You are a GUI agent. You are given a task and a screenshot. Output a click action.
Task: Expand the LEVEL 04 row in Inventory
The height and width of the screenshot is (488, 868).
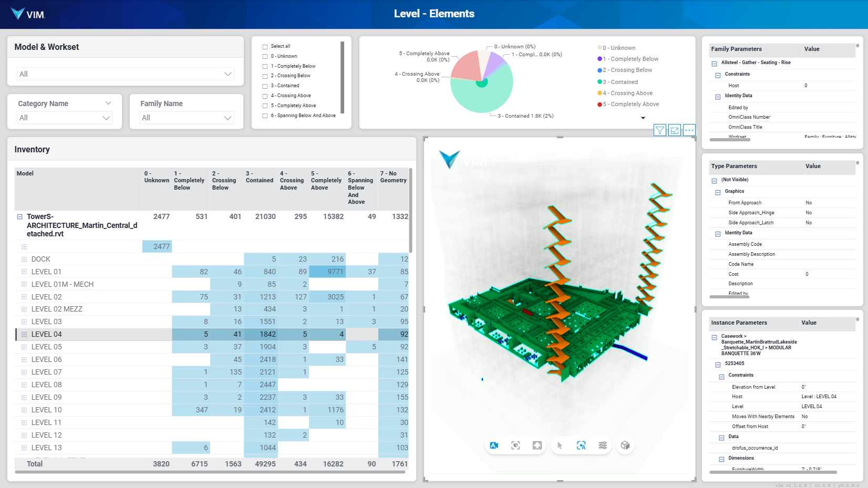tap(24, 335)
